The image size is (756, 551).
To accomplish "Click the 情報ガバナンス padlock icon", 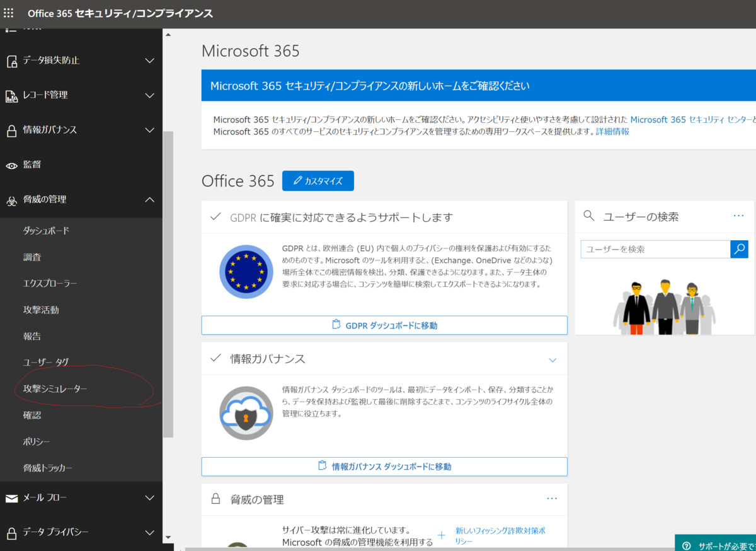I will pyautogui.click(x=11, y=130).
